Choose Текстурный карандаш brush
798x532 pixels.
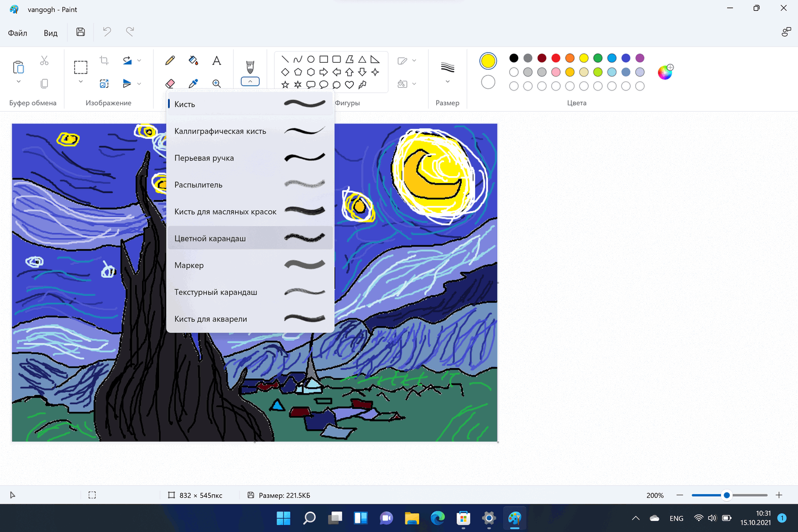pos(250,292)
